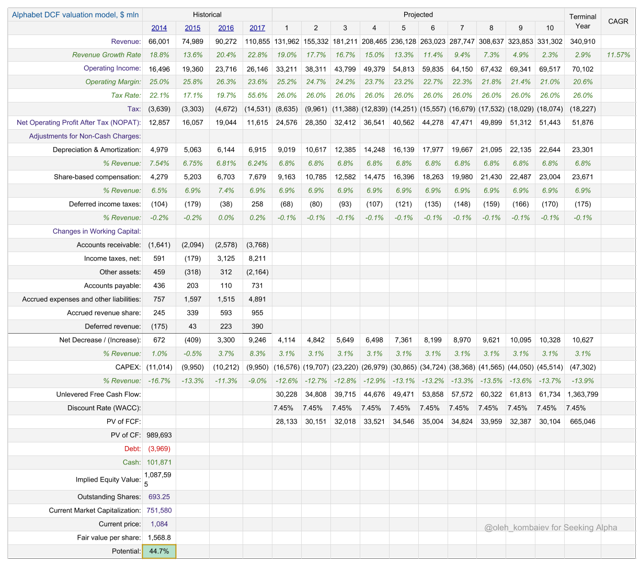Viewport: 640px width, 570px height.
Task: Click 'Other assets:' row label
Action: coord(120,272)
